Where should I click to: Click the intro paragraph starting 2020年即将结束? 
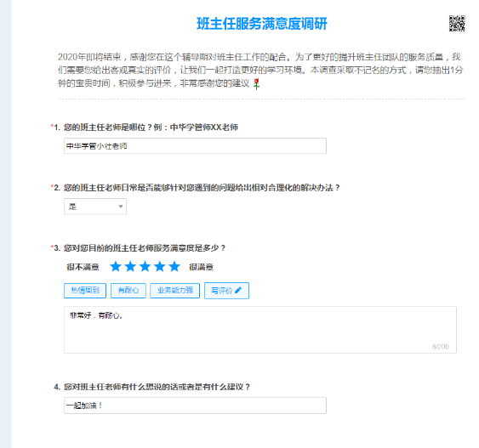[x=261, y=70]
